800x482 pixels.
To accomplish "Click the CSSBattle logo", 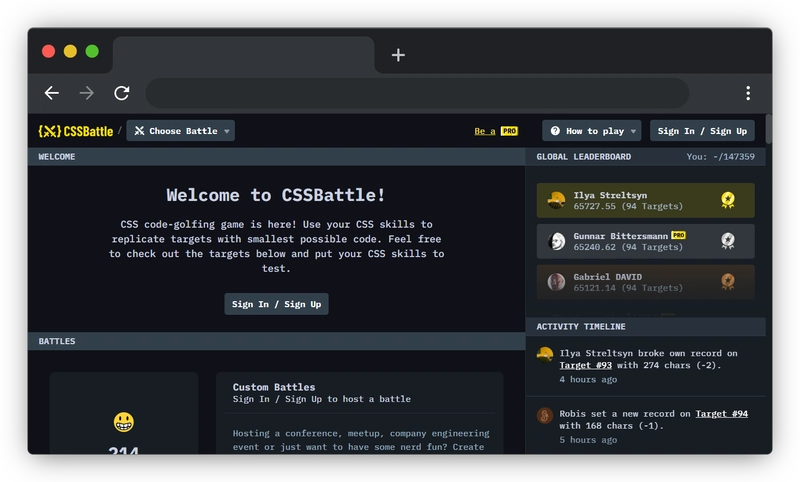I will (76, 131).
